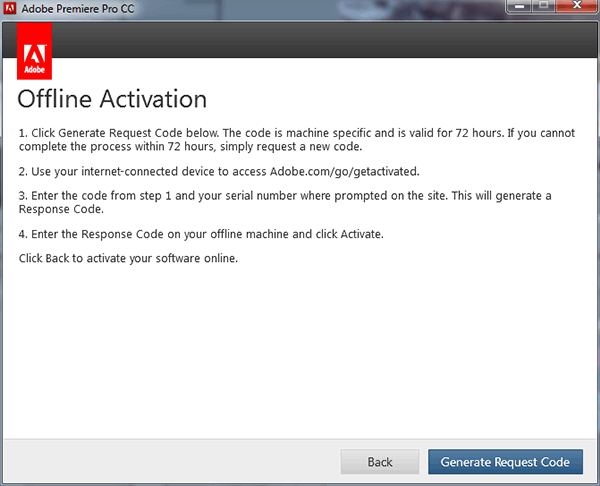The image size is (600, 486).
Task: Minimize the Adobe Premiere Pro CC window
Action: click(x=518, y=7)
